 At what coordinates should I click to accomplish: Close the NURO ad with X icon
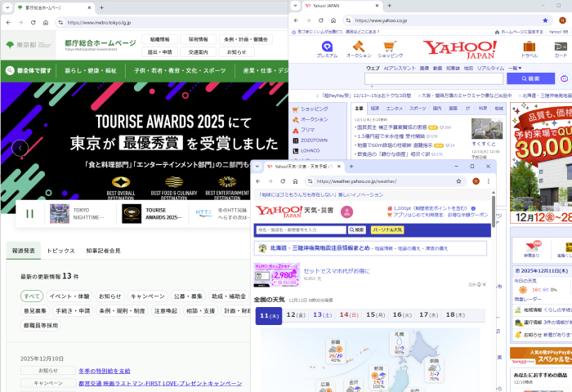pos(485,284)
